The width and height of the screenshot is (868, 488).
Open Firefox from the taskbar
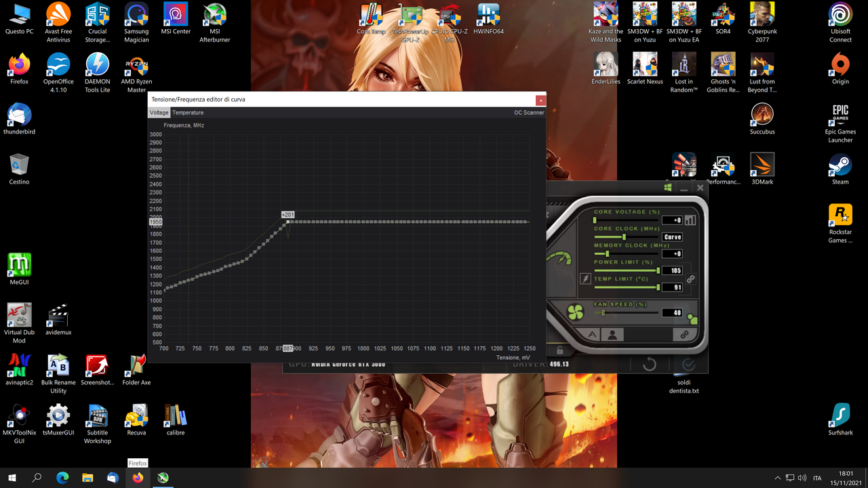coord(138,478)
